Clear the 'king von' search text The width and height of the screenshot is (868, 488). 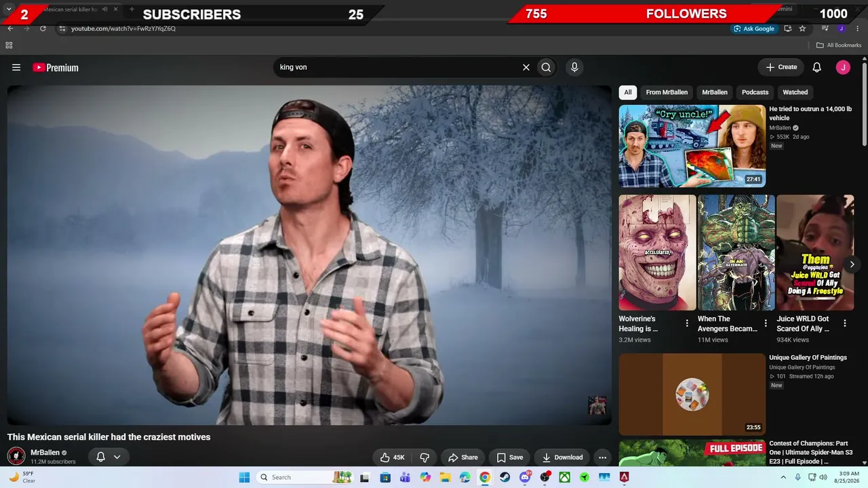point(526,67)
